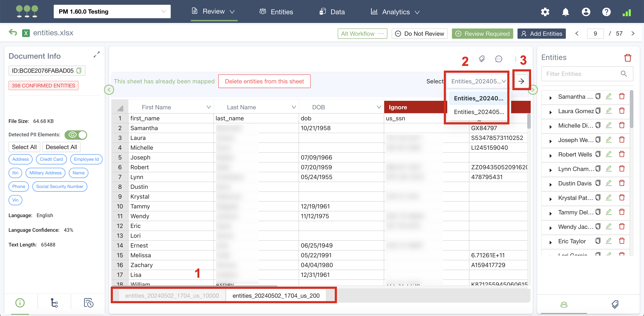Image resolution: width=644 pixels, height=316 pixels.
Task: Toggle the Credit Card PII tag
Action: click(x=51, y=159)
